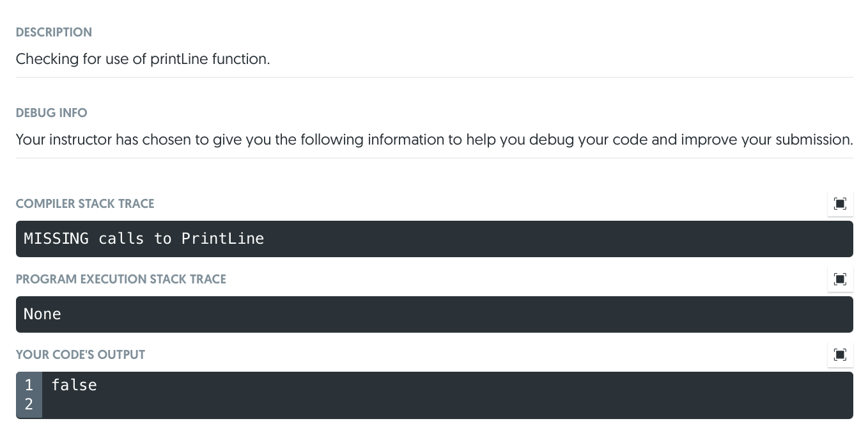868x444 pixels.
Task: Select the PROGRAM EXECUTION STACK TRACE heading
Action: pyautogui.click(x=121, y=279)
